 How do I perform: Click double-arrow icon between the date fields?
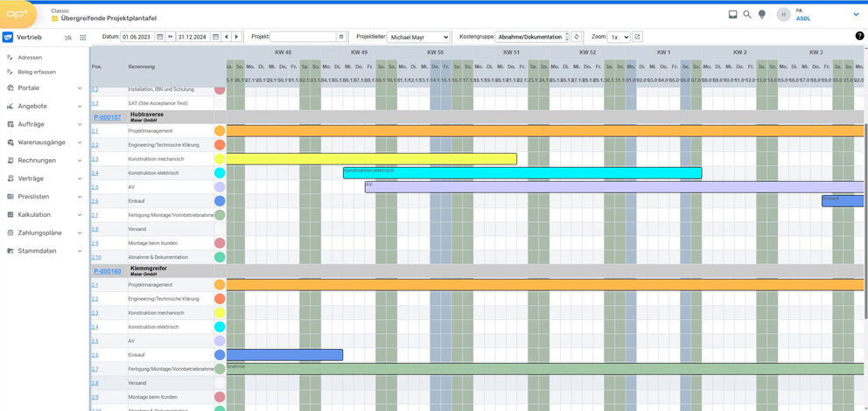(171, 37)
